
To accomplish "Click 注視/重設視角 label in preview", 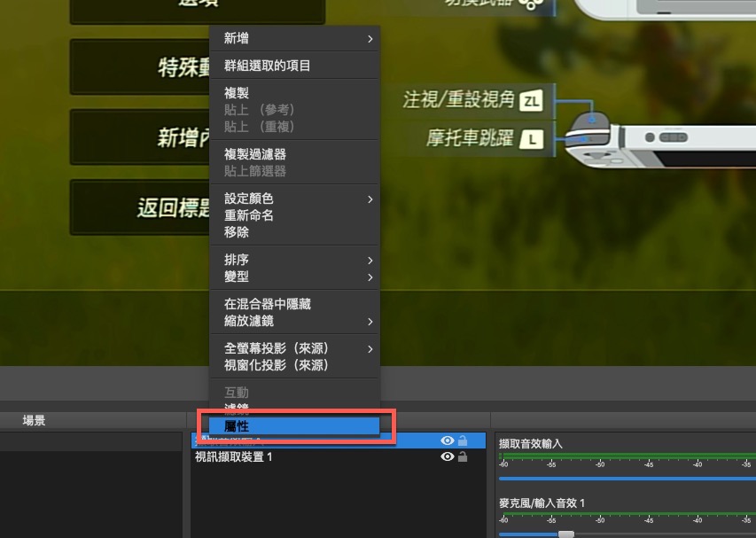I will click(x=459, y=100).
